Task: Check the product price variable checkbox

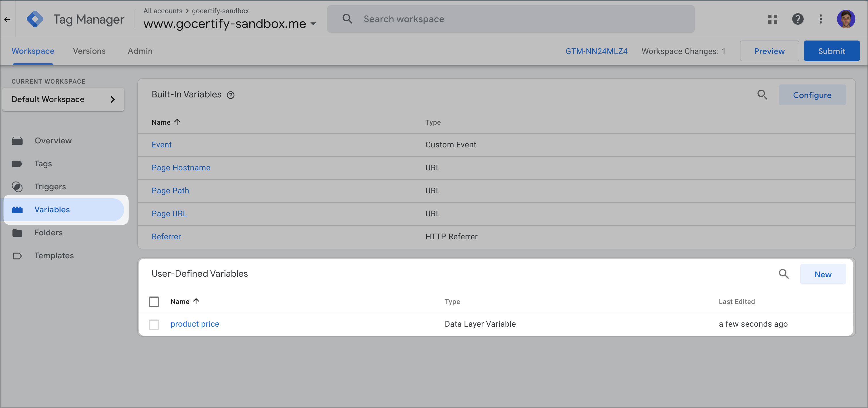Action: (154, 324)
